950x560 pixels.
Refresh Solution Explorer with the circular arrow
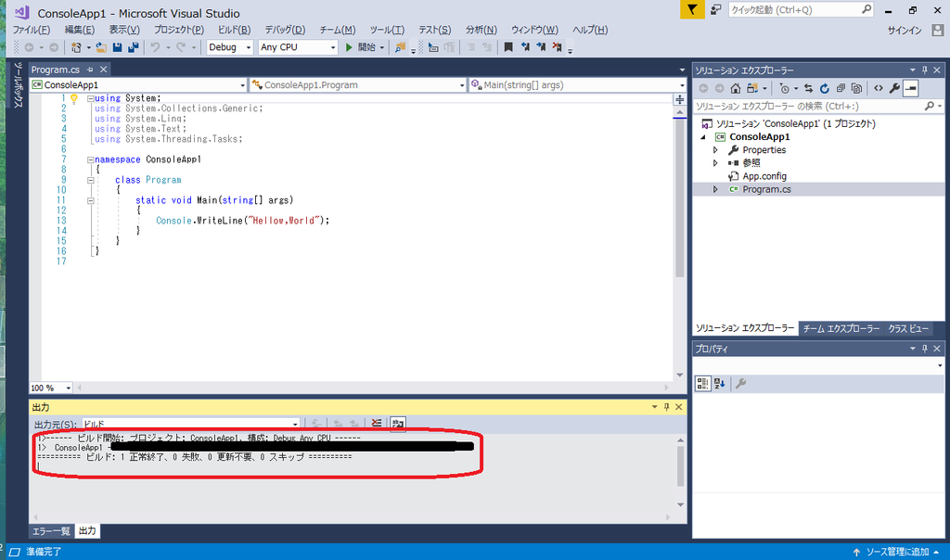(x=824, y=88)
